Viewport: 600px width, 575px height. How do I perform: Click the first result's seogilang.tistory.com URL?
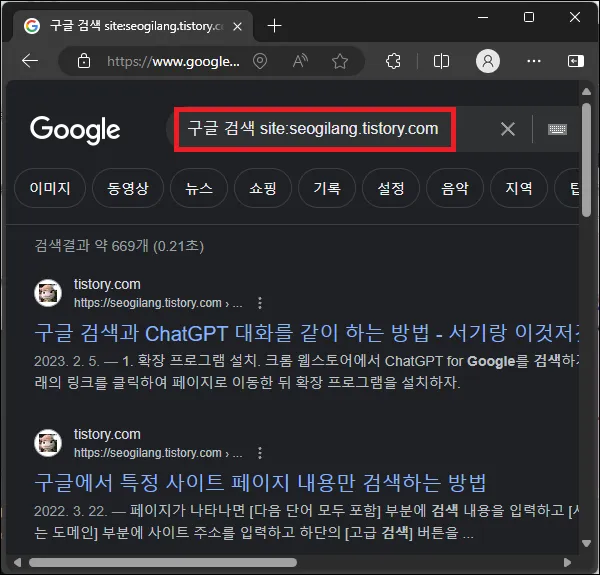158,303
